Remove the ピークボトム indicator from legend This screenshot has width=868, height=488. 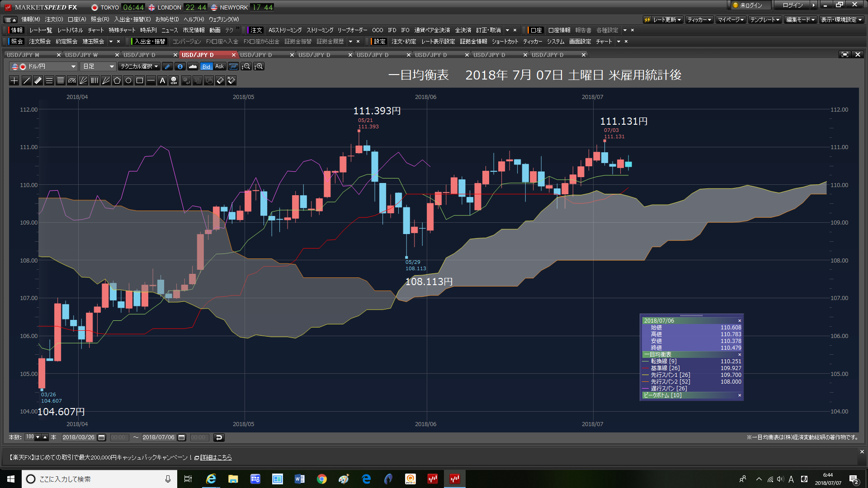pyautogui.click(x=740, y=395)
